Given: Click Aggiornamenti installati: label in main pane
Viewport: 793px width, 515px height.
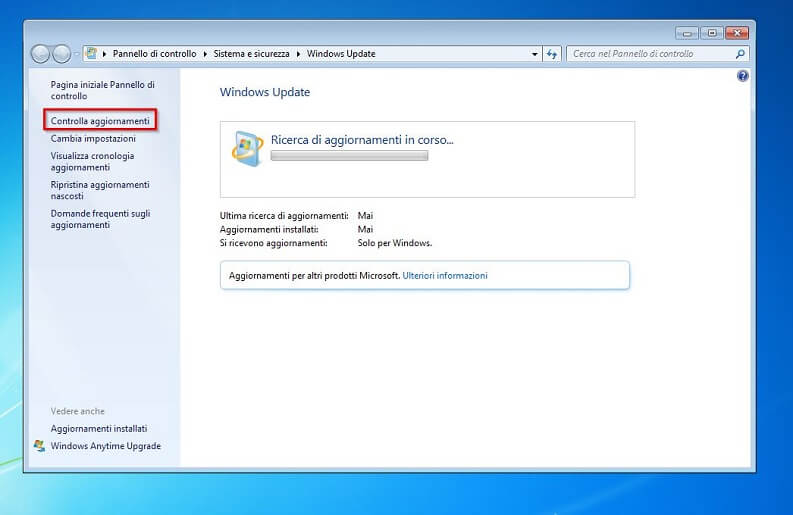Looking at the screenshot, I should tap(269, 229).
